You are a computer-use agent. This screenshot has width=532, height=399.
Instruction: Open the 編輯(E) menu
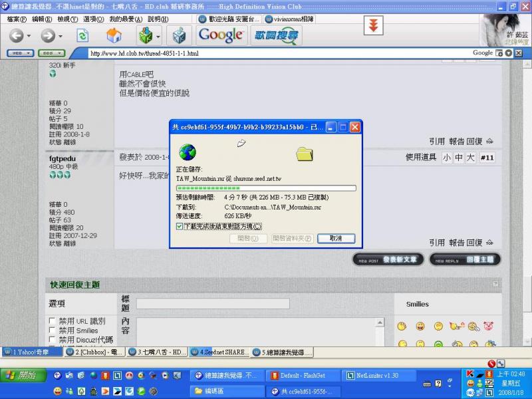point(42,19)
